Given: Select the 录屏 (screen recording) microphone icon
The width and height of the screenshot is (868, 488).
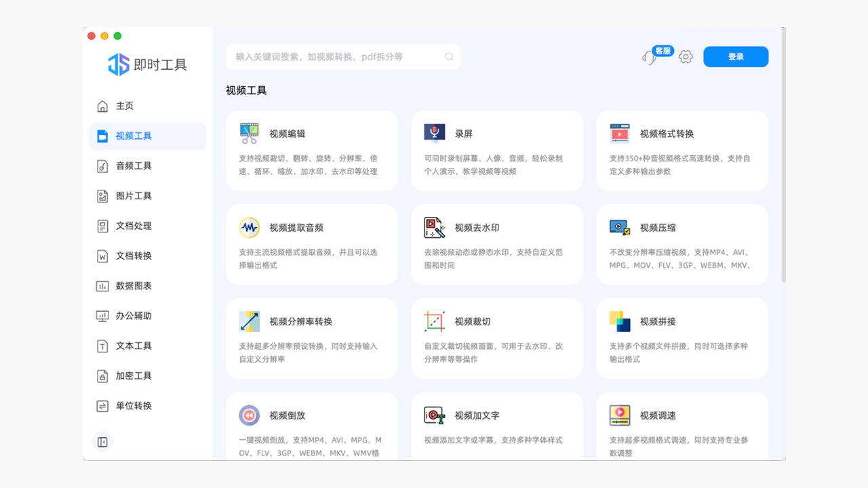Looking at the screenshot, I should click(x=434, y=133).
